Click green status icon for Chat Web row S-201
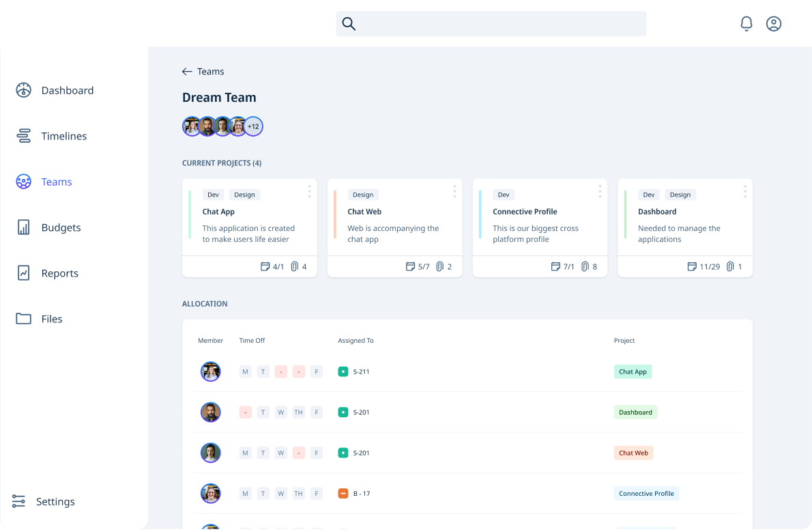This screenshot has height=530, width=812. click(343, 453)
